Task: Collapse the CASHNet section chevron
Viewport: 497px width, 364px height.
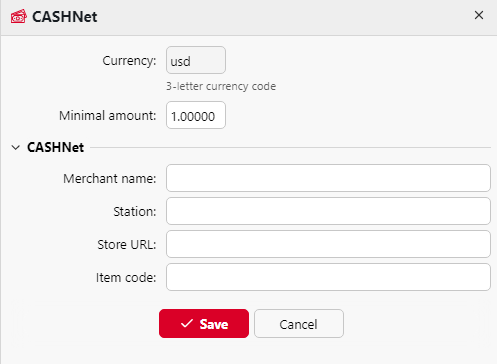Action: 16,147
